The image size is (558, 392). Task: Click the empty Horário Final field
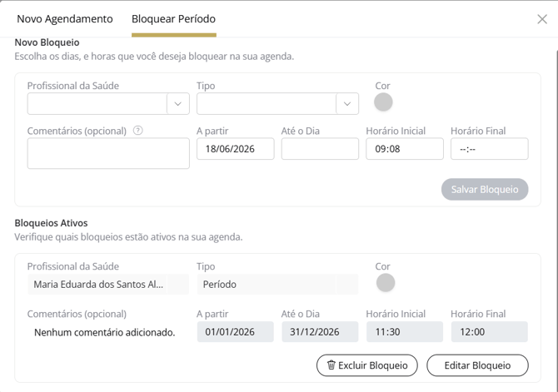coord(490,149)
